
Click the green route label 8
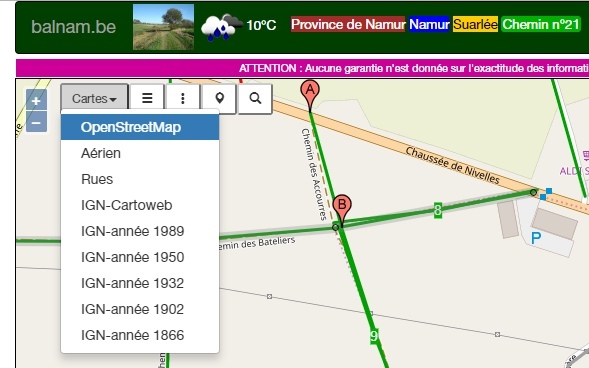pyautogui.click(x=438, y=210)
